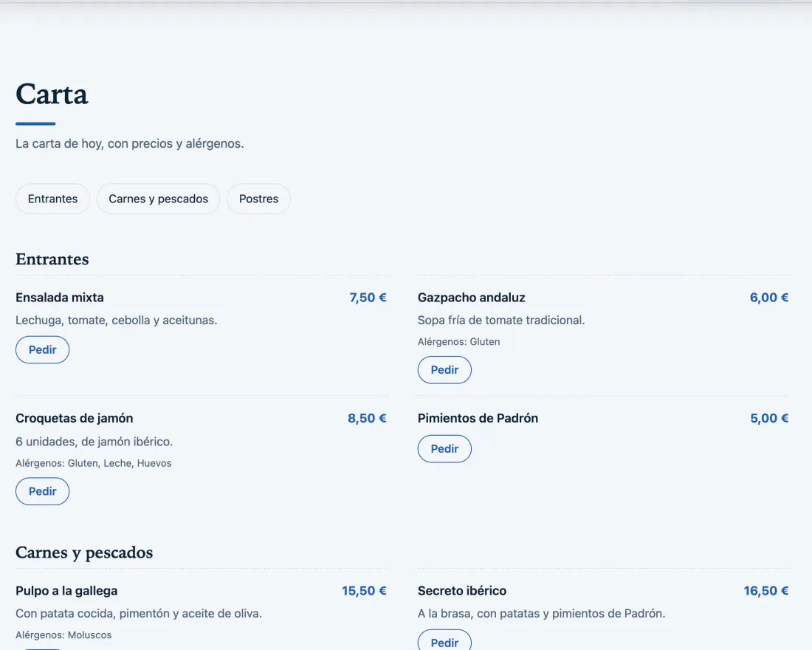This screenshot has height=650, width=812.
Task: Click 'Con patata cocida, pimentón' description
Action: pos(139,614)
